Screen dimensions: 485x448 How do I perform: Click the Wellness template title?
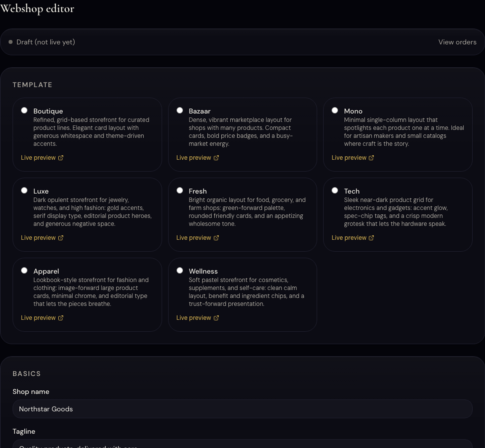(203, 271)
